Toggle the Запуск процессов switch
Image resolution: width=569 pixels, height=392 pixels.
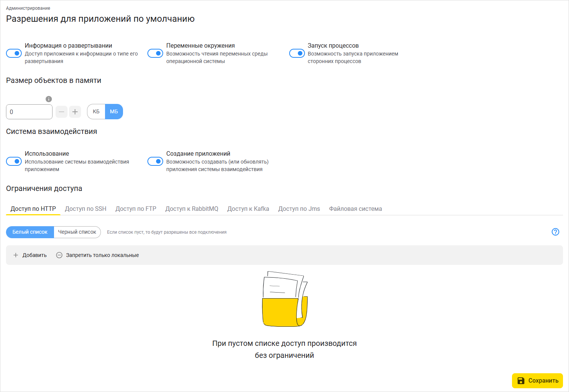297,53
